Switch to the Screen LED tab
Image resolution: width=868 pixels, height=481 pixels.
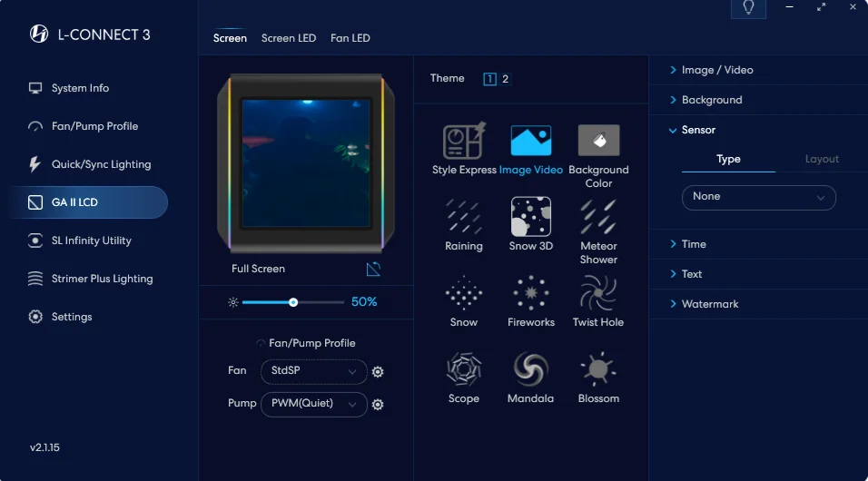tap(289, 38)
